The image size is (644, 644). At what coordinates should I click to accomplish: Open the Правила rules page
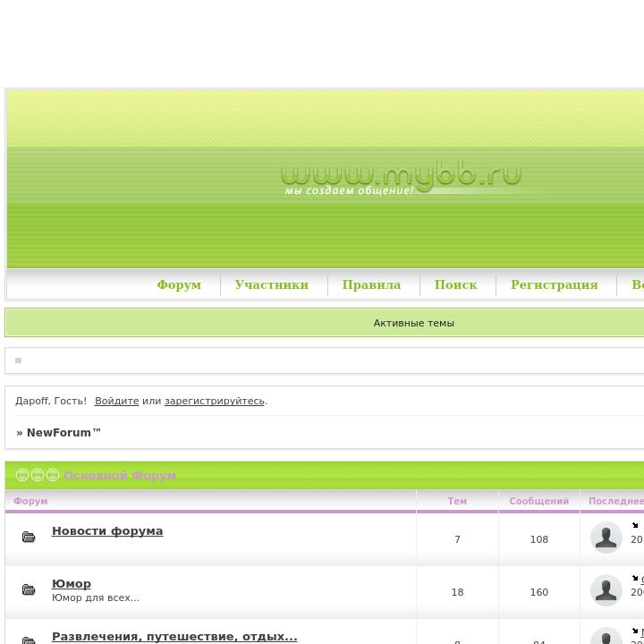coord(371,284)
